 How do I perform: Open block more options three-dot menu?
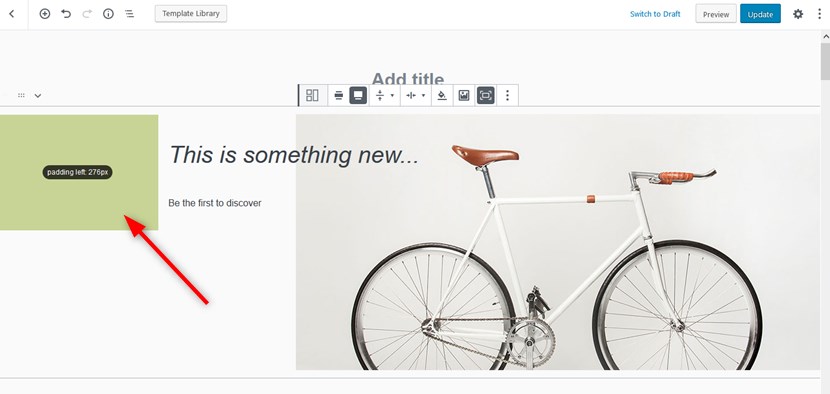pos(508,95)
